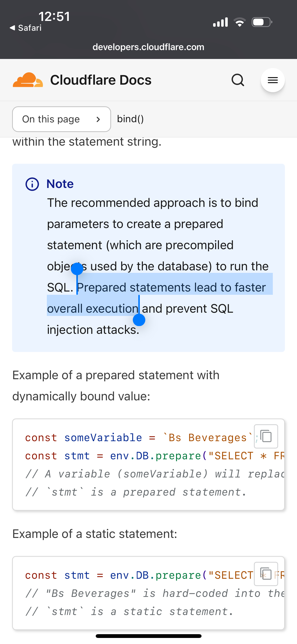Tap the home indicator bar
Screen dimensions: 297x644
(148, 636)
